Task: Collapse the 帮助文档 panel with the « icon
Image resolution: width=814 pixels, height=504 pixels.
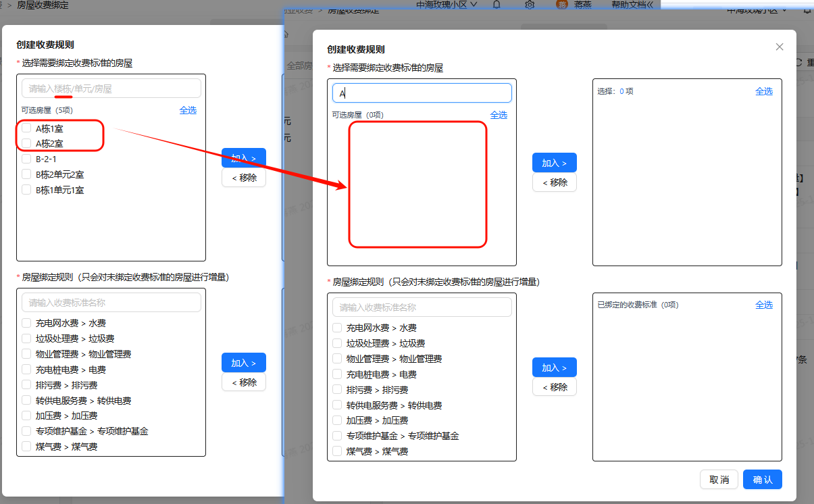Action: coord(650,6)
